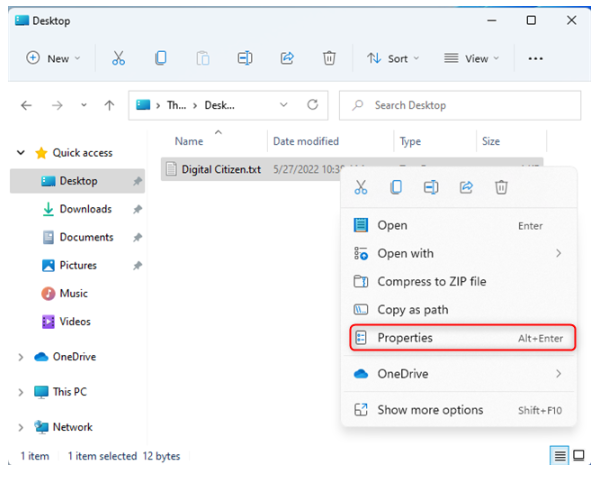Open the OneDrive context submenu
600x481 pixels.
[460, 374]
